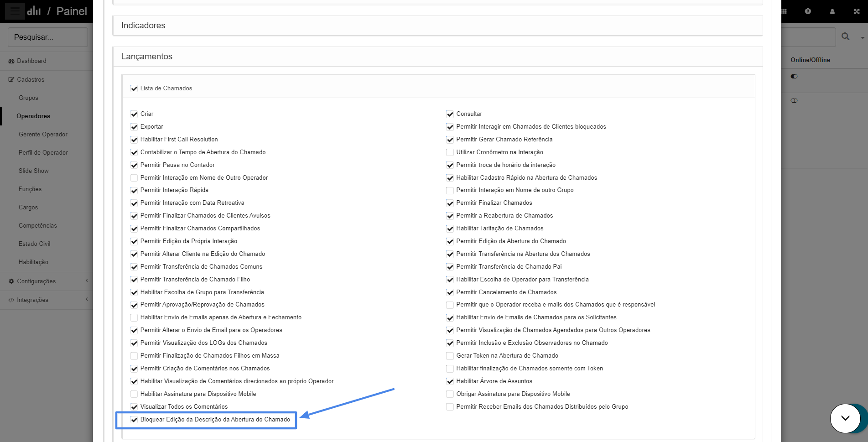Viewport: 868px width, 442px height.
Task: Uncheck Permitir Pausa no Contador
Action: 134,165
